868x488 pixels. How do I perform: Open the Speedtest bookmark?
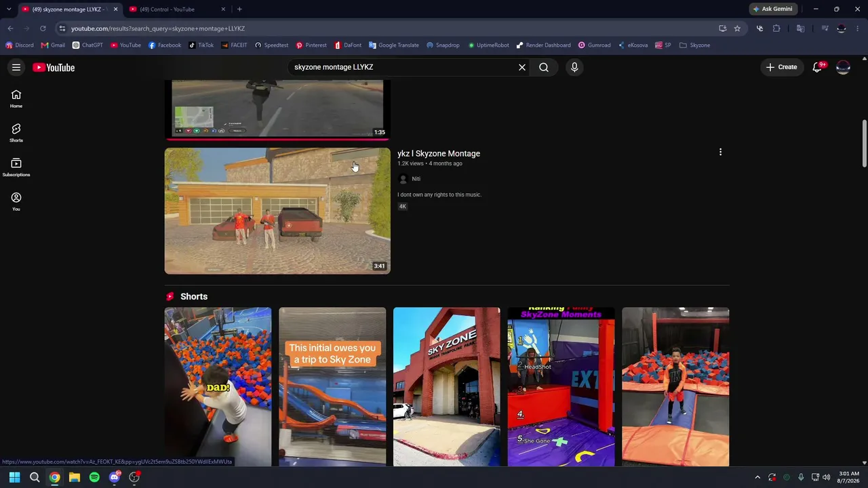click(271, 45)
